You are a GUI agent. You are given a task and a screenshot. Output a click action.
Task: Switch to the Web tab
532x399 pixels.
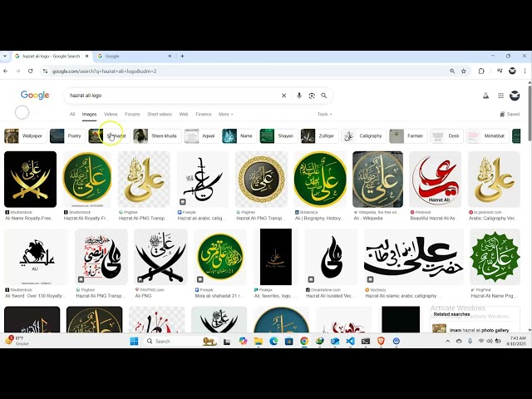(184, 115)
